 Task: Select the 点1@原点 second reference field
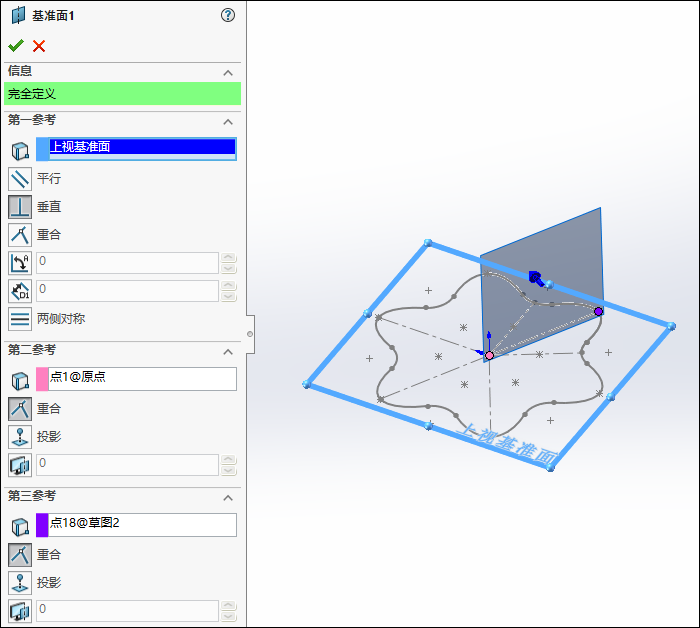point(142,379)
